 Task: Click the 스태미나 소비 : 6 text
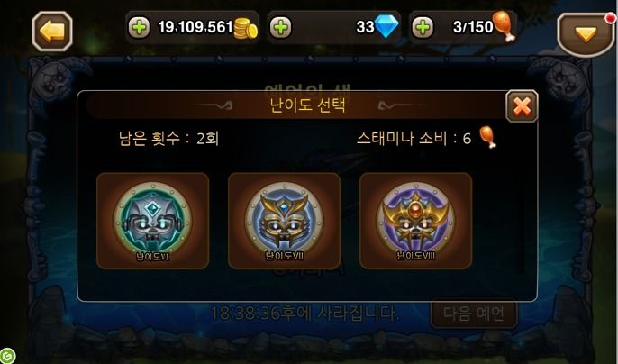(x=414, y=138)
